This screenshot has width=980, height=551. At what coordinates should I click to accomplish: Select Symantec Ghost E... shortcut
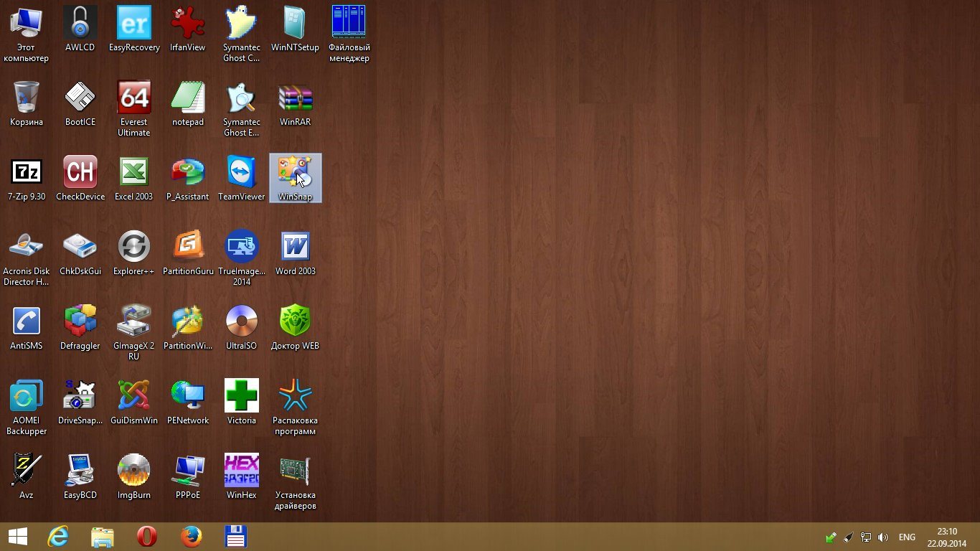[x=242, y=108]
